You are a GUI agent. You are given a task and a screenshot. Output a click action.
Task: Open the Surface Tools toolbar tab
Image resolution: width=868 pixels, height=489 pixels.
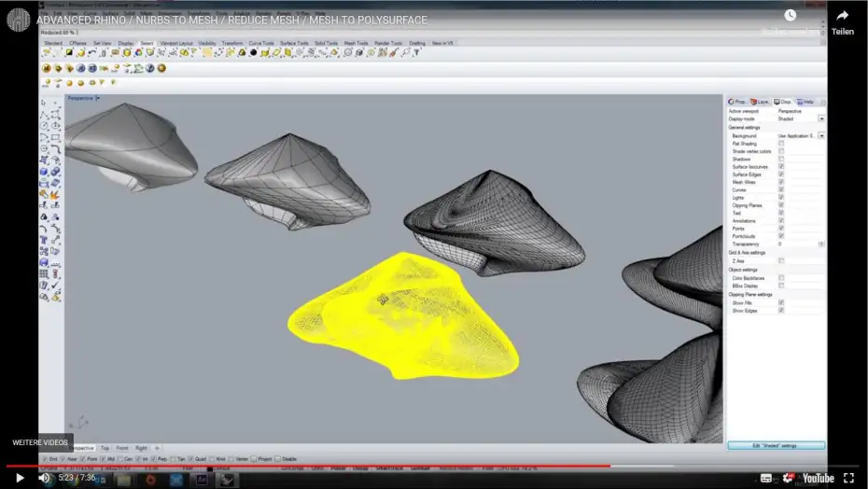(294, 43)
